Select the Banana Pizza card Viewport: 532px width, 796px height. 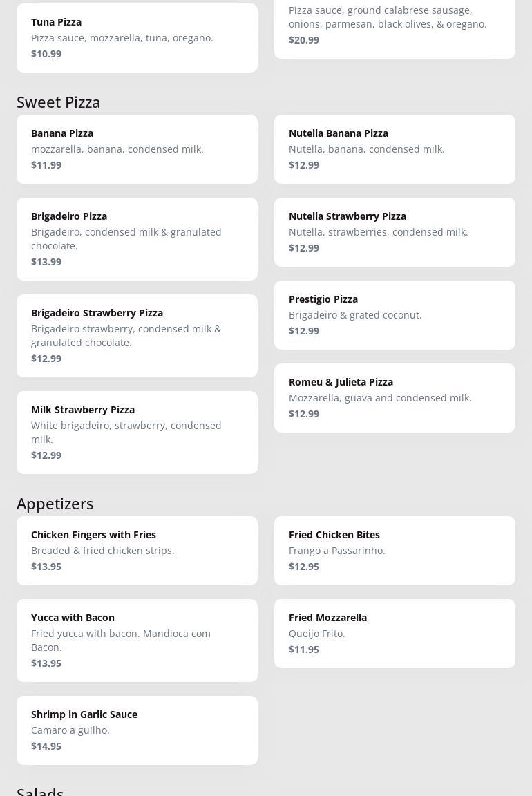point(137,149)
